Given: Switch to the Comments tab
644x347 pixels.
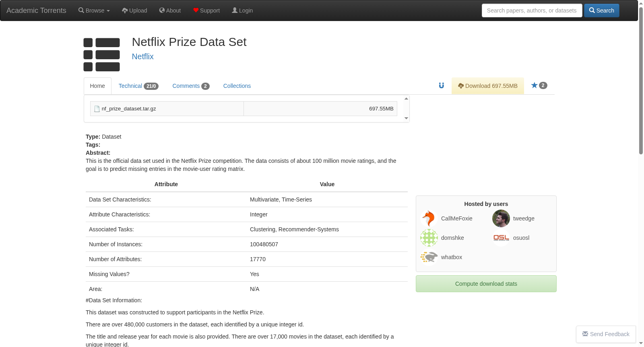Looking at the screenshot, I should click(191, 86).
